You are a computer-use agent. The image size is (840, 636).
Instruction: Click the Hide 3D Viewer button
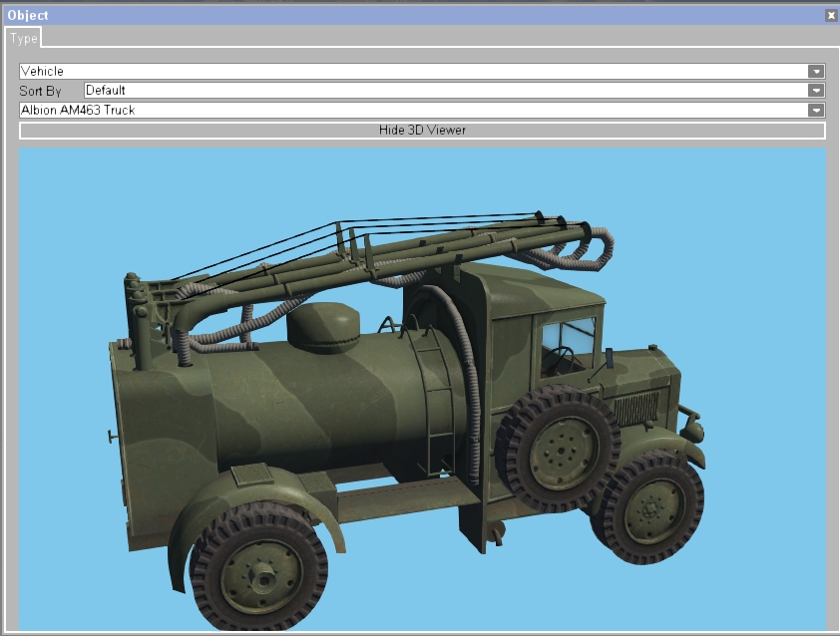422,130
